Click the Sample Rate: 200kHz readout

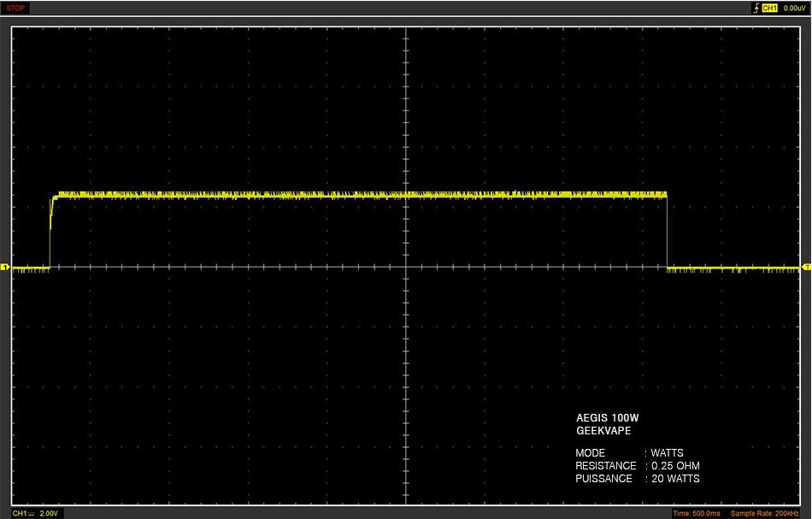tap(764, 513)
